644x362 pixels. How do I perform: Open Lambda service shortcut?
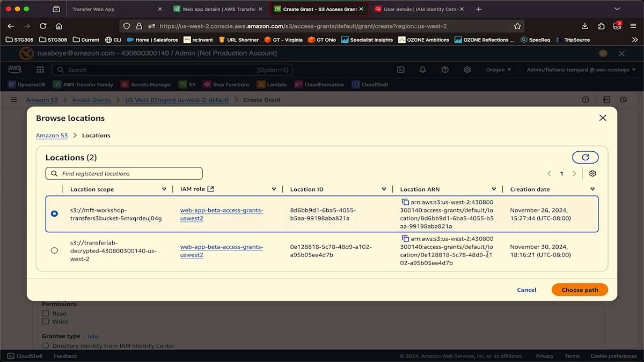click(x=272, y=84)
